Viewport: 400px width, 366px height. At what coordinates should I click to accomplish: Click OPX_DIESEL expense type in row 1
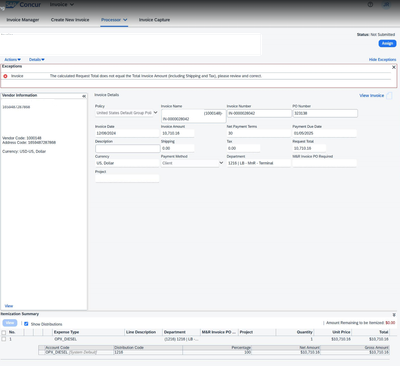65,339
